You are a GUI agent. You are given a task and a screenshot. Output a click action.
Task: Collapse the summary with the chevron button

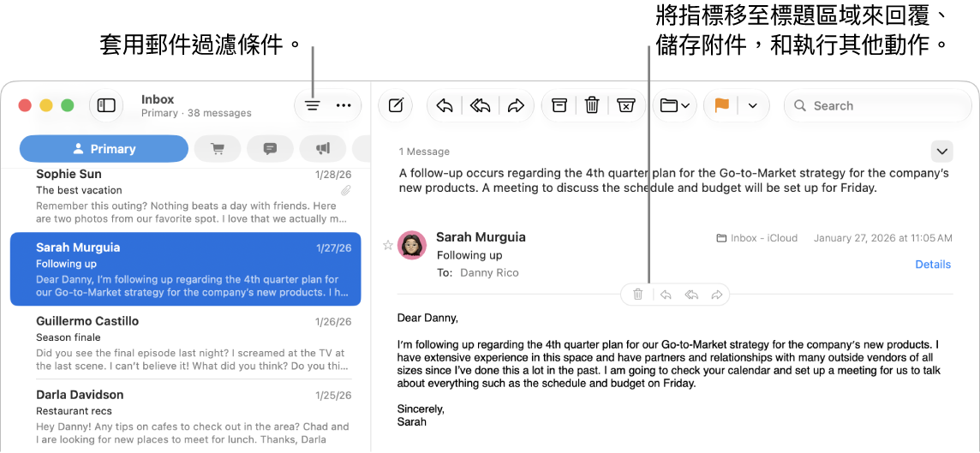(x=941, y=152)
